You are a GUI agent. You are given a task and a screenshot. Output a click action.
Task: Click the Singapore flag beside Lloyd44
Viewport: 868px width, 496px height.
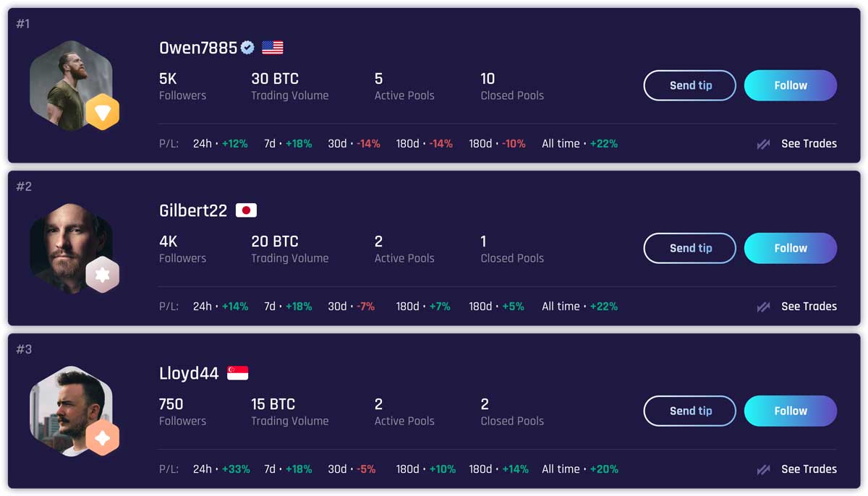tap(238, 373)
